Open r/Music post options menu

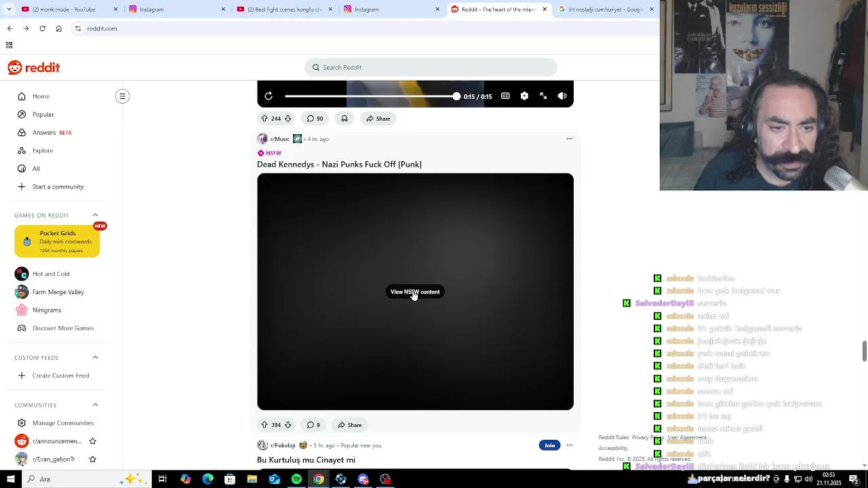(x=570, y=139)
